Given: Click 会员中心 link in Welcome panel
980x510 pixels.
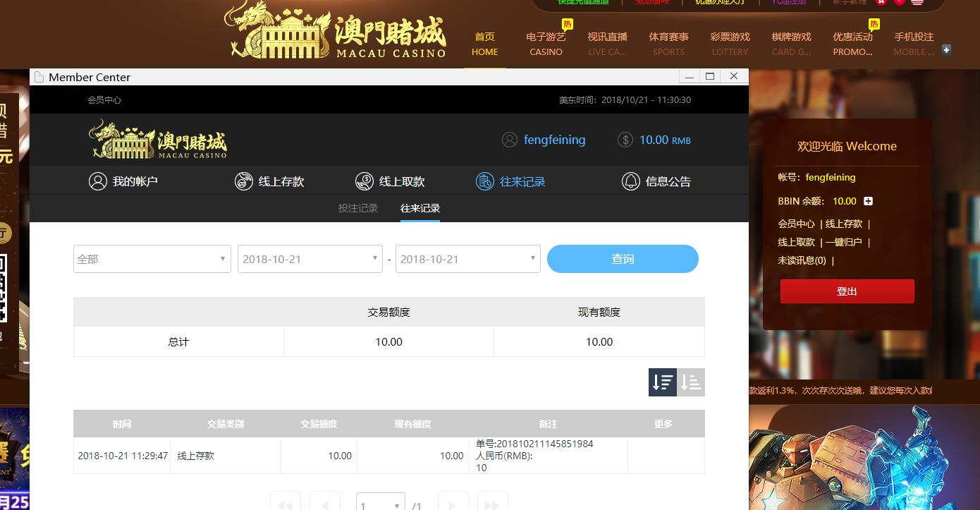Looking at the screenshot, I should pyautogui.click(x=796, y=224).
